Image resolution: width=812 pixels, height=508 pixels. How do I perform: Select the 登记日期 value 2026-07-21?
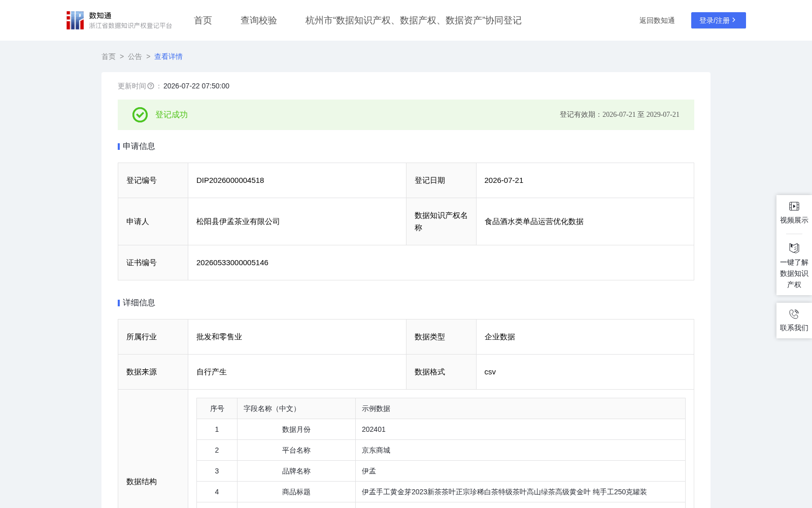(504, 180)
